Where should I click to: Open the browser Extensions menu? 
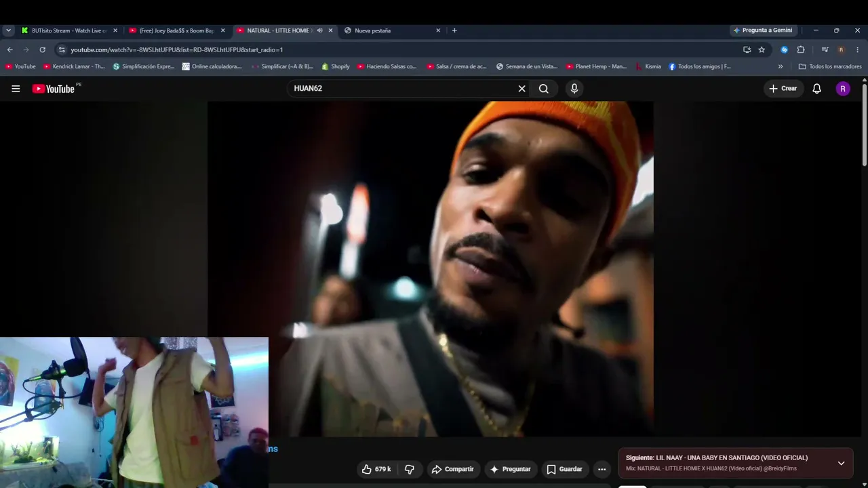pyautogui.click(x=801, y=49)
